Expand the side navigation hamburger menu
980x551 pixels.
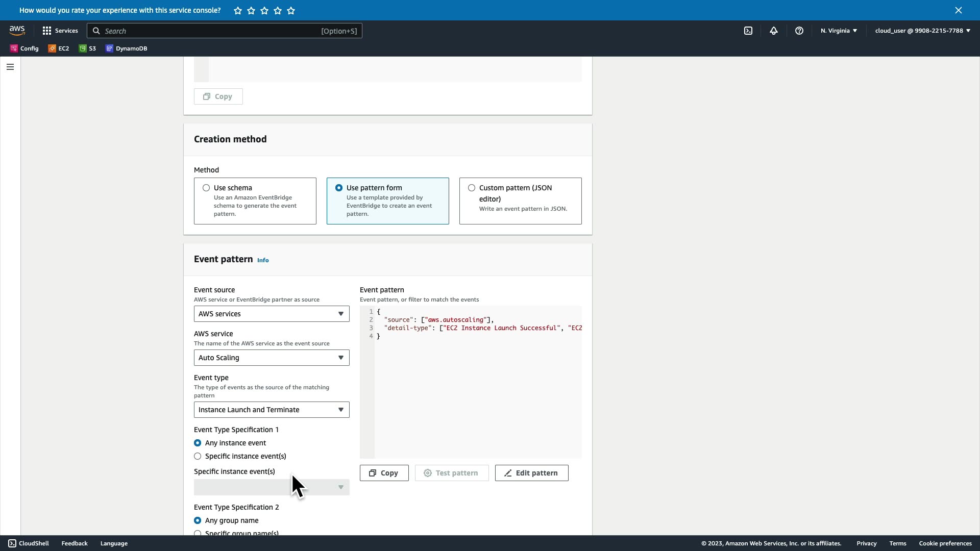coord(10,67)
